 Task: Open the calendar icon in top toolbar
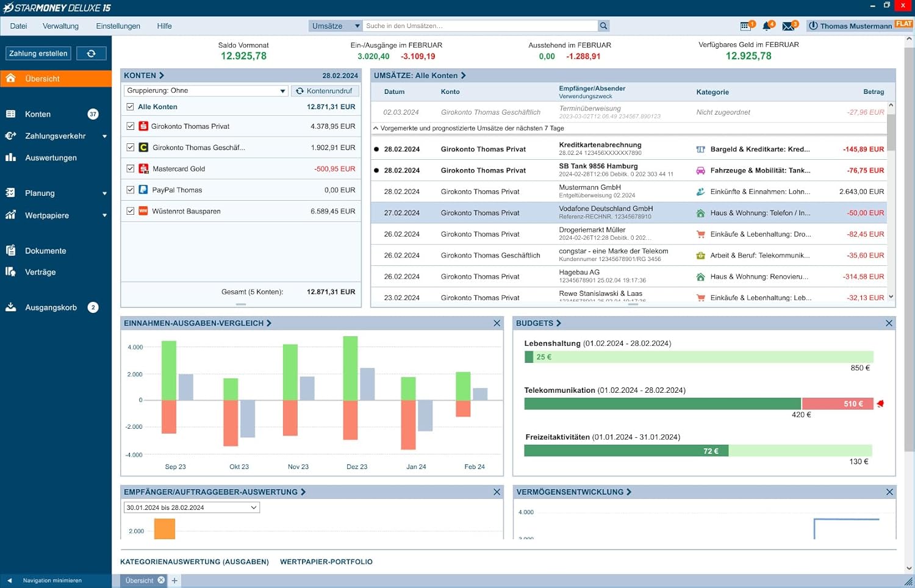click(x=745, y=26)
